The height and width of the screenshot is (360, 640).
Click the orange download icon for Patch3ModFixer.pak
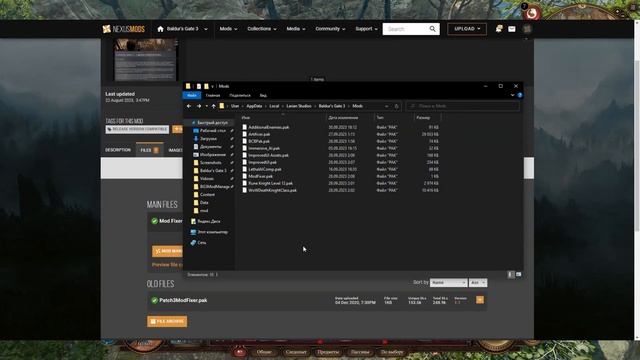click(x=480, y=300)
